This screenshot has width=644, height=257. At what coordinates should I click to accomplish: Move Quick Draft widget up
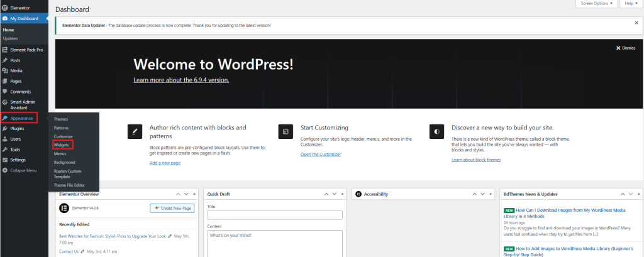326,194
